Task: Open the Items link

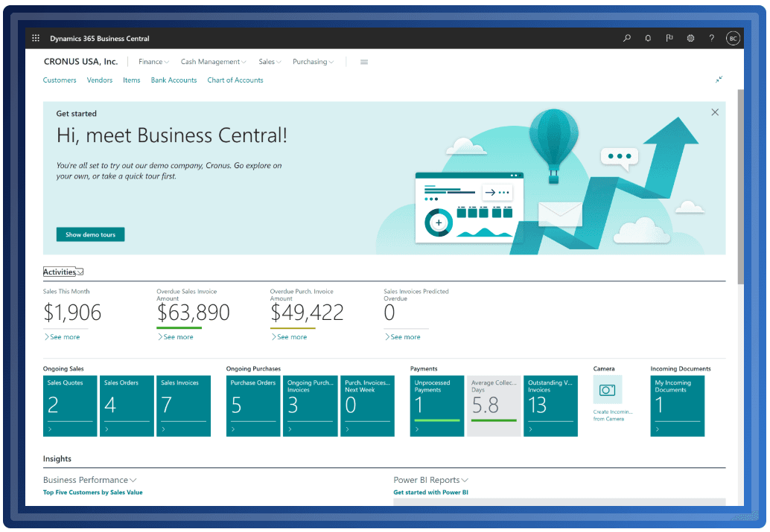Action: [x=132, y=80]
